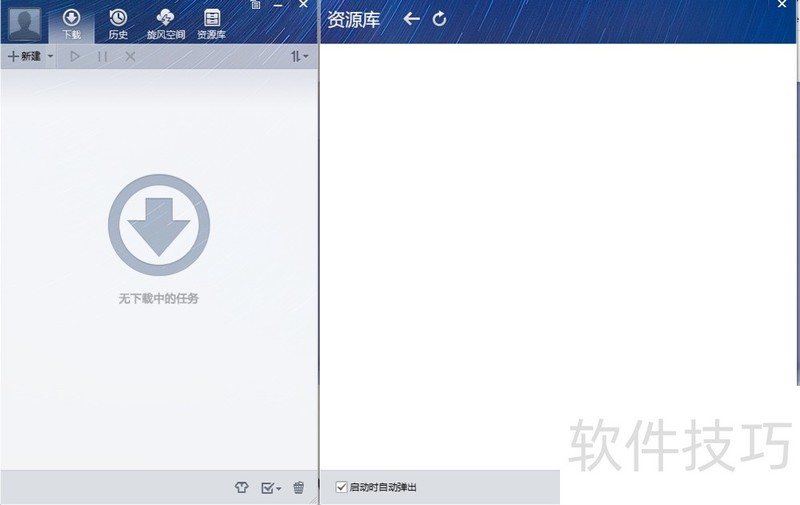Screen dimensions: 800x505
Task: Refresh the 资源库 panel
Action: (x=439, y=19)
